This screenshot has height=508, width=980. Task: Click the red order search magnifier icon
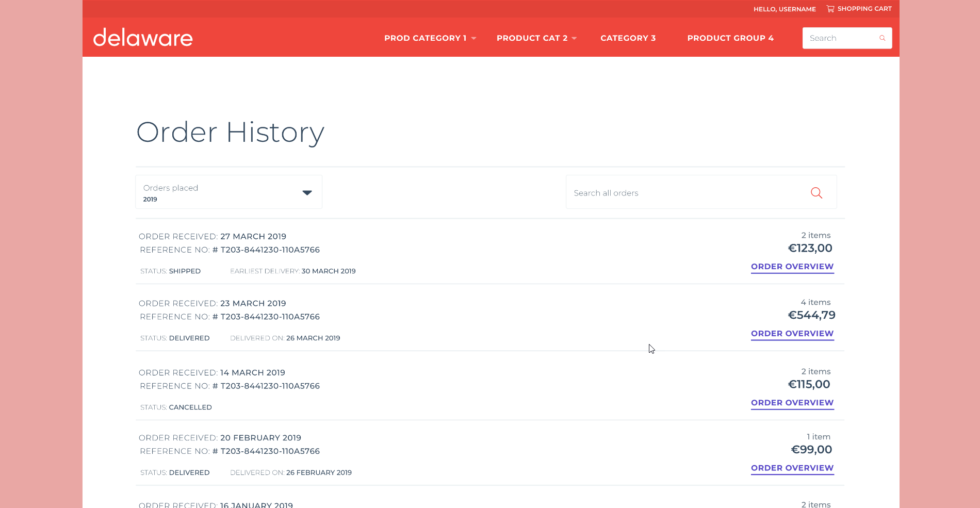coord(816,193)
